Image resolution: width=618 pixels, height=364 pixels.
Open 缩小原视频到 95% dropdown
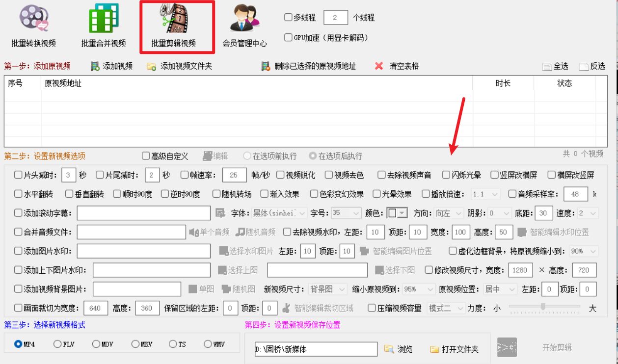pyautogui.click(x=419, y=289)
